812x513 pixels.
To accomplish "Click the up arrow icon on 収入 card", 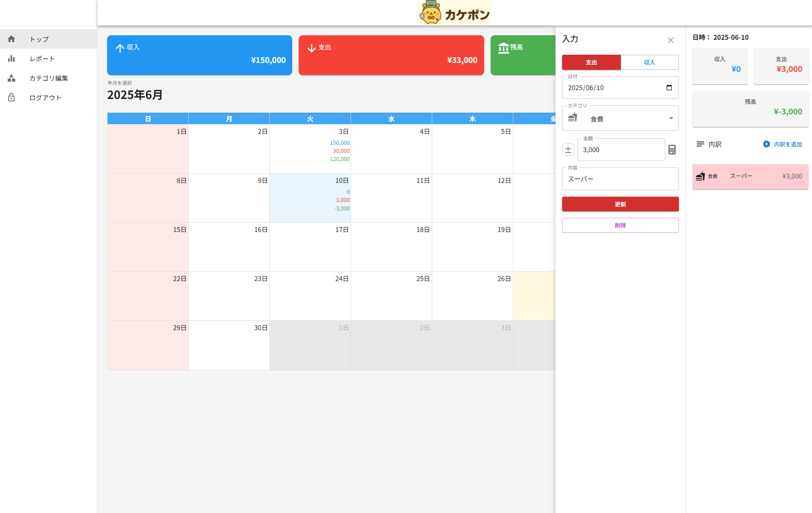I will [x=120, y=48].
